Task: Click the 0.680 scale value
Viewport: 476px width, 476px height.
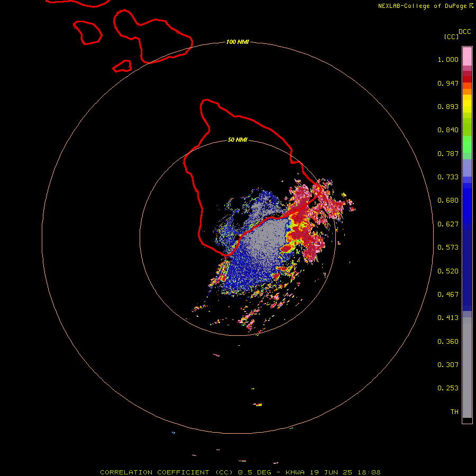Action: 448,200
